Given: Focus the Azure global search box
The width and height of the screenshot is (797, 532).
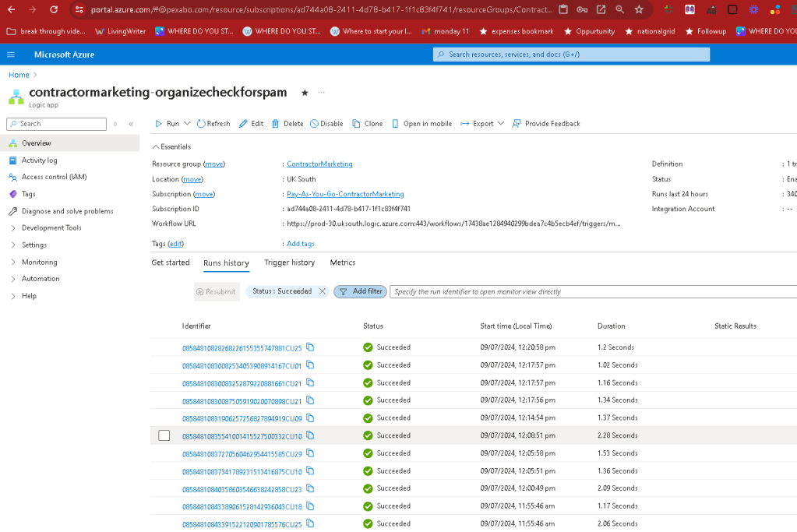Looking at the screenshot, I should pyautogui.click(x=571, y=55).
